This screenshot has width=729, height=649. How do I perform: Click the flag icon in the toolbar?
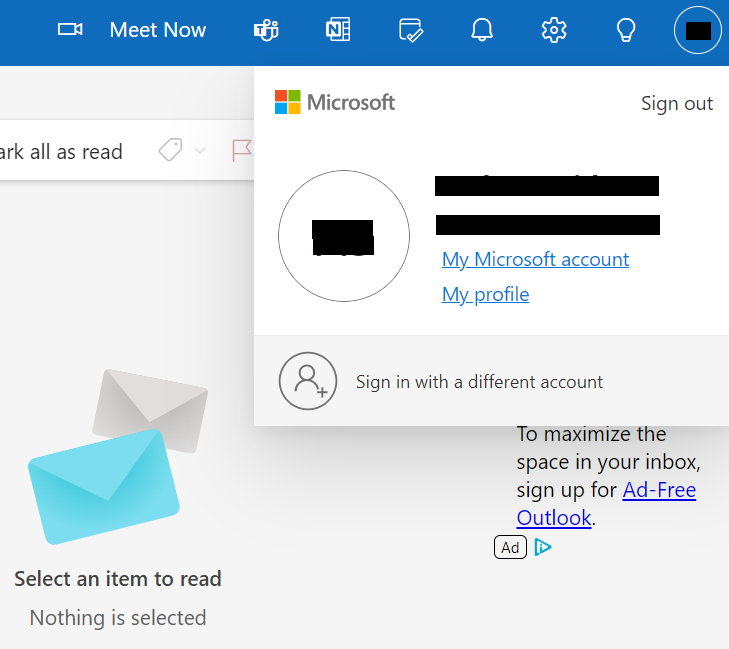241,151
